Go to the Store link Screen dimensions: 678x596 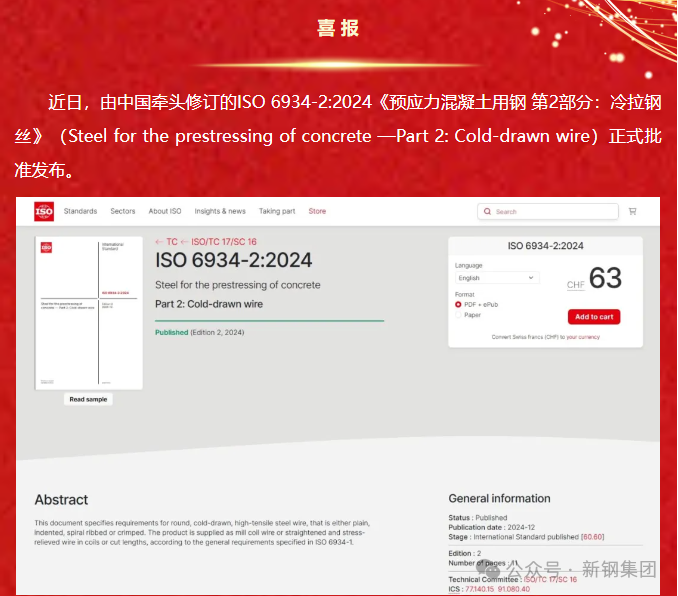tap(317, 211)
